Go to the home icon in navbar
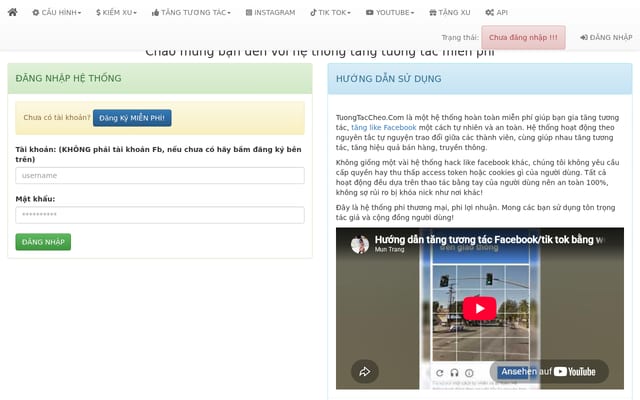Image resolution: width=640 pixels, height=400 pixels. (x=13, y=12)
